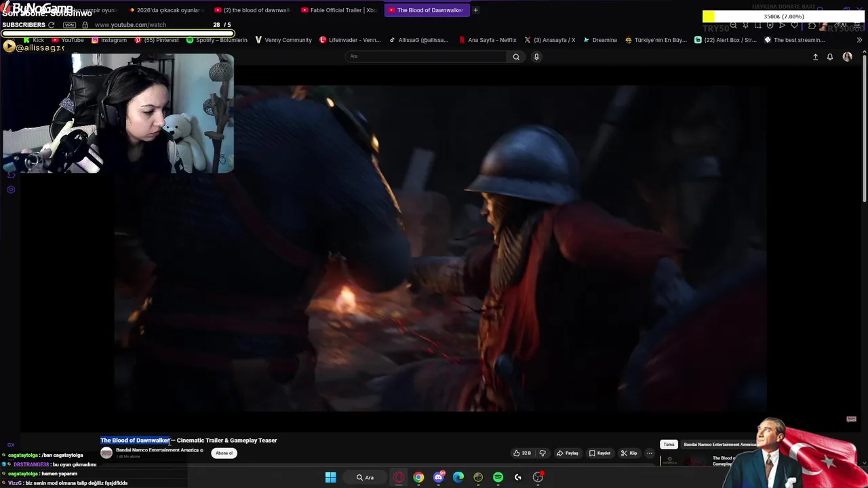This screenshot has width=868, height=488.
Task: Open OBS Studio from taskbar
Action: pyautogui.click(x=538, y=477)
